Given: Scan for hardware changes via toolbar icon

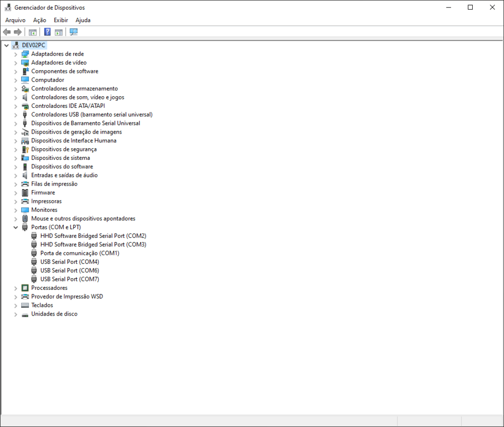Looking at the screenshot, I should (74, 31).
